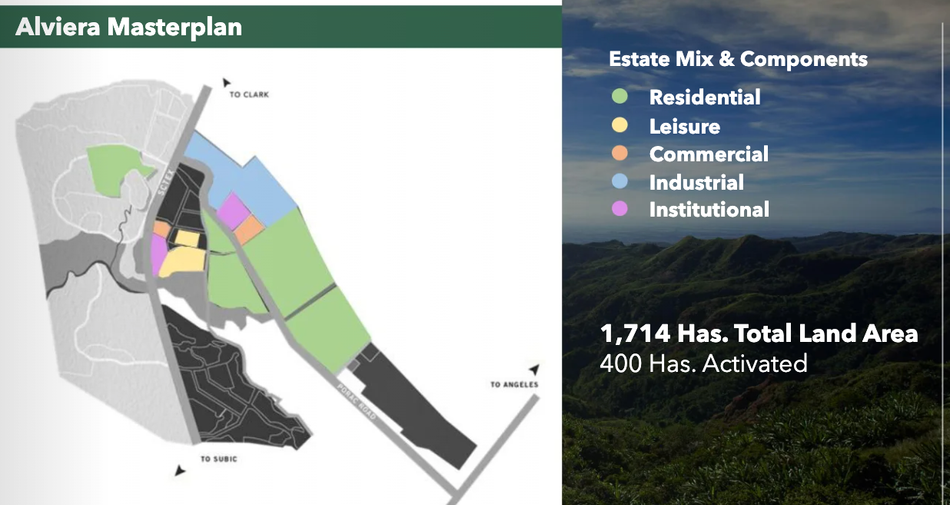Click the TO SUBIC direction arrow
Image resolution: width=950 pixels, height=505 pixels.
pos(180,470)
